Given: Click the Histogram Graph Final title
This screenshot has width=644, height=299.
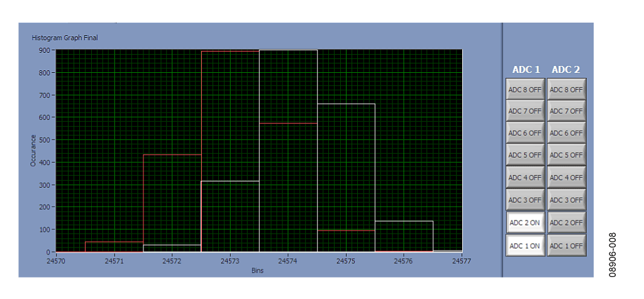Looking at the screenshot, I should [65, 38].
